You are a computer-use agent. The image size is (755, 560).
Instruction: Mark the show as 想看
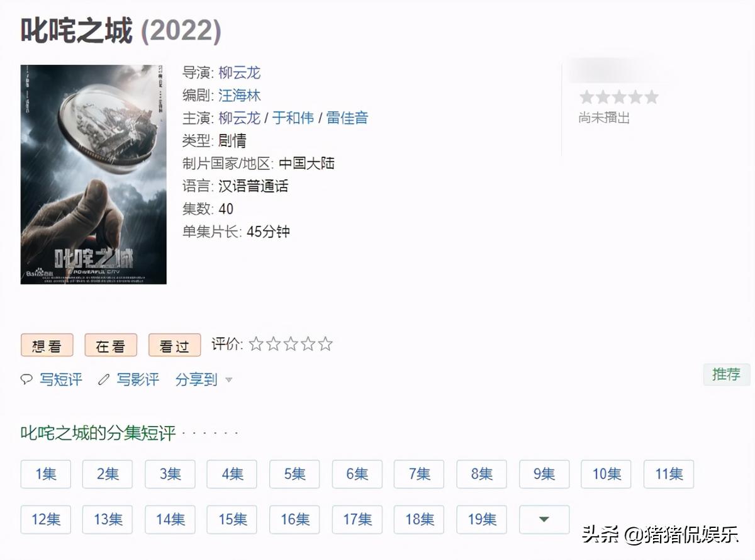tap(47, 345)
